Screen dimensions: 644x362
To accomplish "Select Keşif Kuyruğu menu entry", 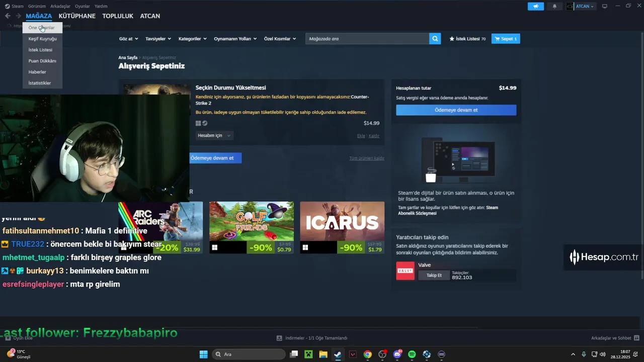I will click(42, 39).
